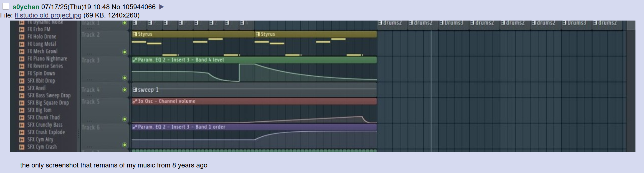Screen dimensions: 644x173
Task: Tick the post checkbox next to s0ychan
Action: coord(6,6)
